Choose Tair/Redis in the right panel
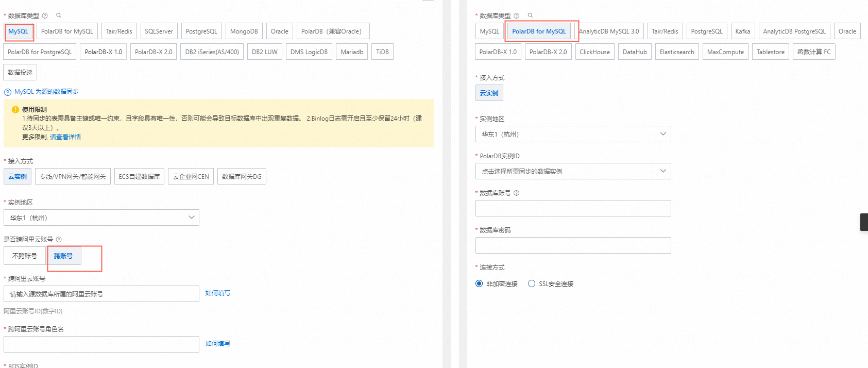 (665, 31)
